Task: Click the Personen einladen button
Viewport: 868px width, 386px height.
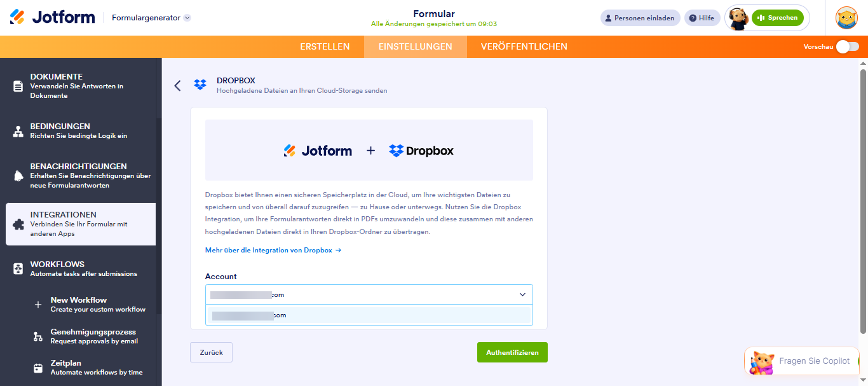Action: (641, 18)
